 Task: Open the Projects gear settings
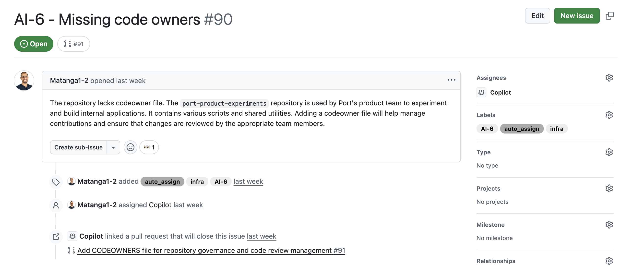[x=609, y=188]
